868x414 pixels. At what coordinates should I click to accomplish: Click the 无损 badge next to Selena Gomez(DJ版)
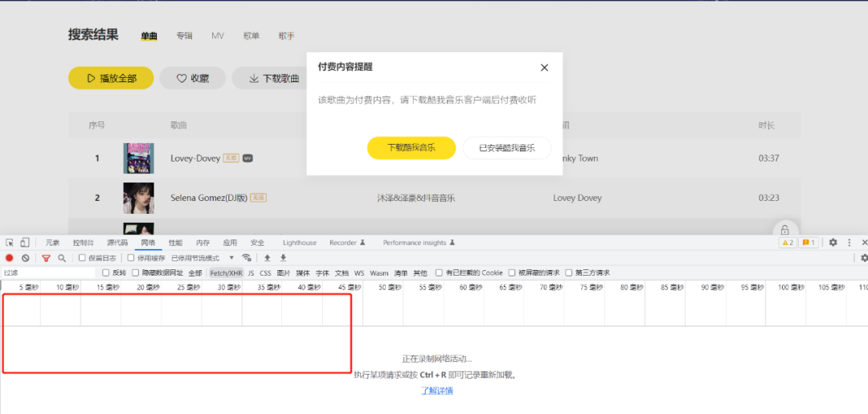[259, 198]
